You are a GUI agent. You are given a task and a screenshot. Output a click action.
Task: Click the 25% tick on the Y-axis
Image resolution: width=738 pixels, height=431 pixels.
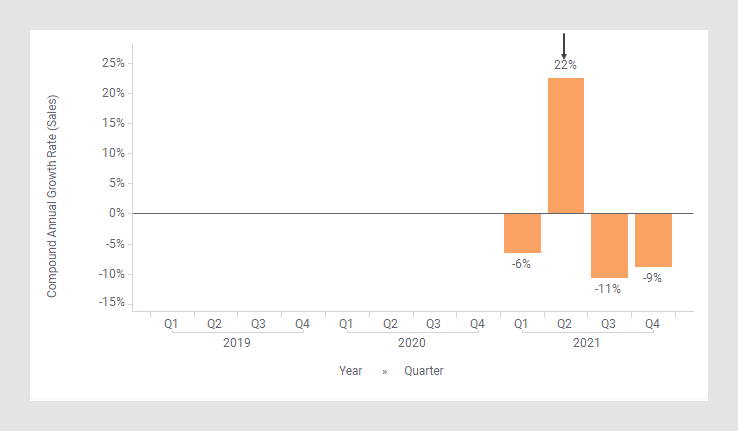[112, 63]
